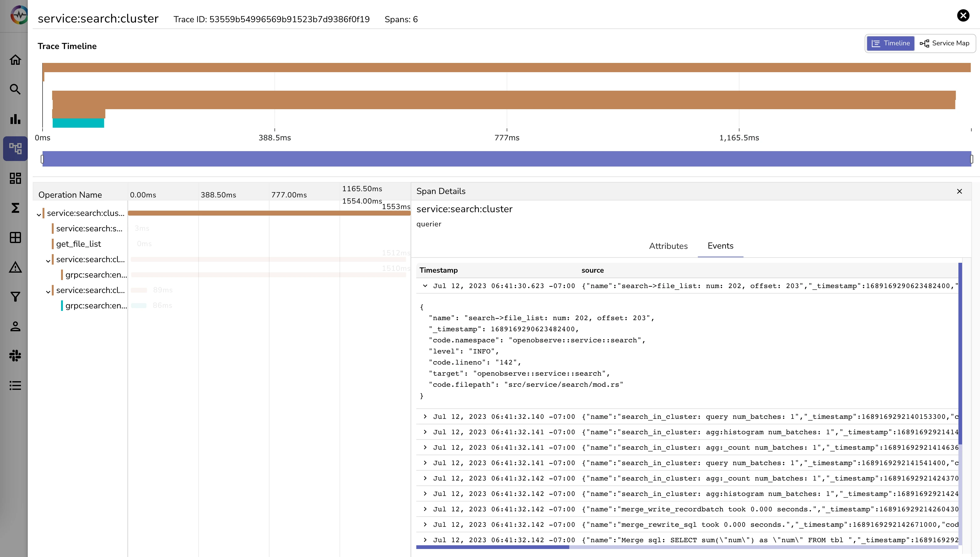Viewport: 980px width, 557px height.
Task: Switch to Service Map view
Action: 945,43
